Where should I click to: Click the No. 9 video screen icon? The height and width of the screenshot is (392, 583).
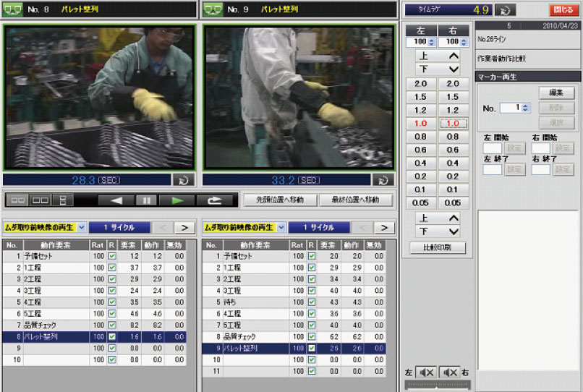point(213,9)
